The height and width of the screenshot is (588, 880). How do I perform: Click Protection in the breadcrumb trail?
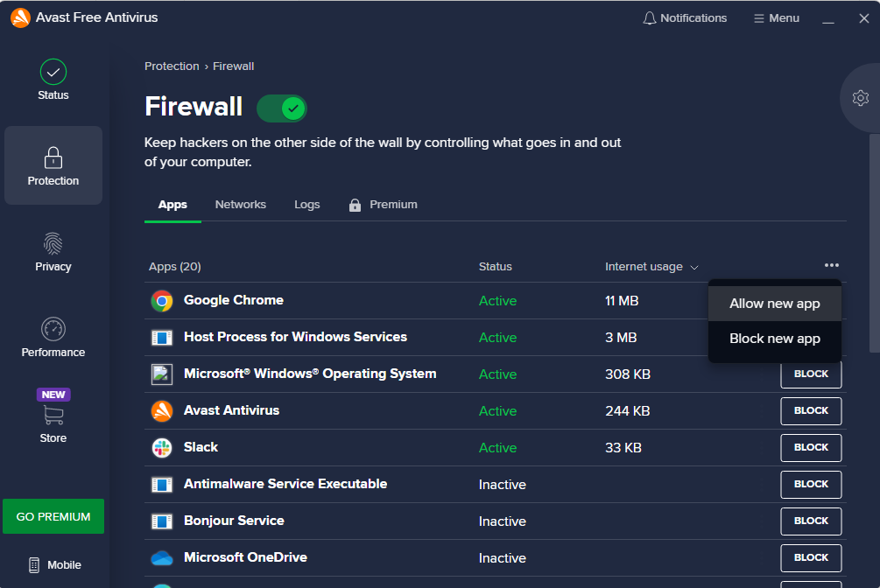click(x=172, y=66)
